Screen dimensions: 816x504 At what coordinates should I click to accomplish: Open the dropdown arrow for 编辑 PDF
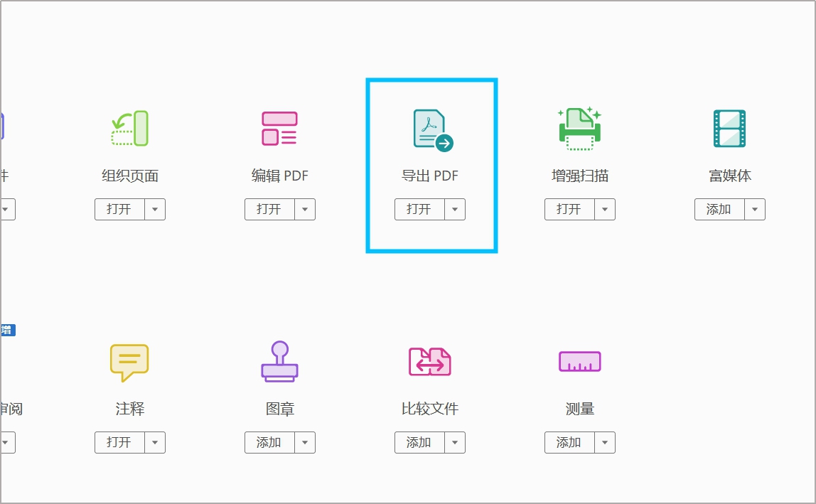[305, 209]
